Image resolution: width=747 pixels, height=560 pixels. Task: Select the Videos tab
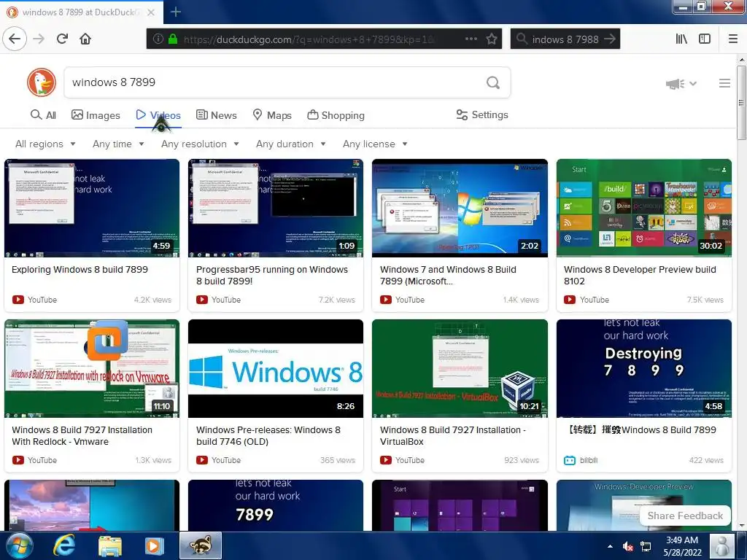[158, 115]
